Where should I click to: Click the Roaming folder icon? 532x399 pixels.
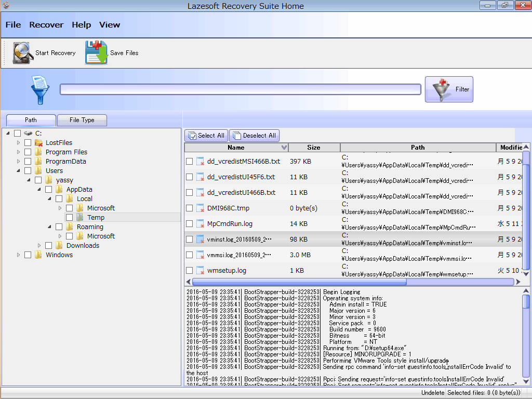point(70,227)
